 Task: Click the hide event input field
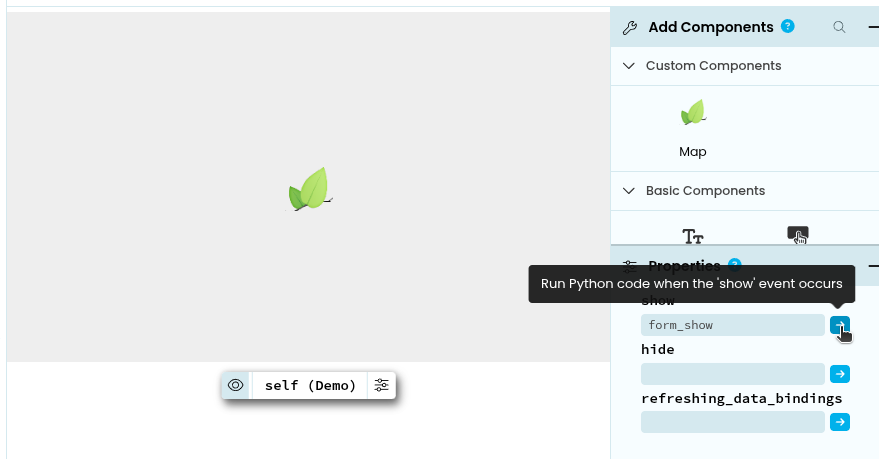[732, 374]
